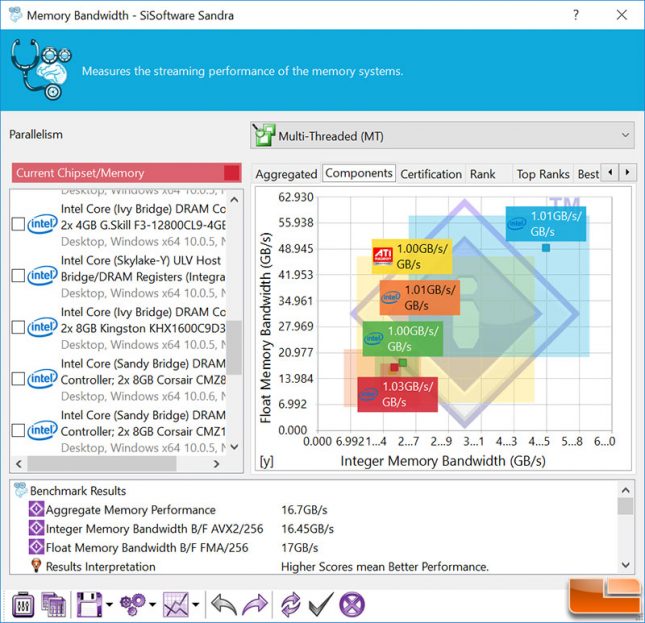Click the purple gears options icon

tap(132, 604)
